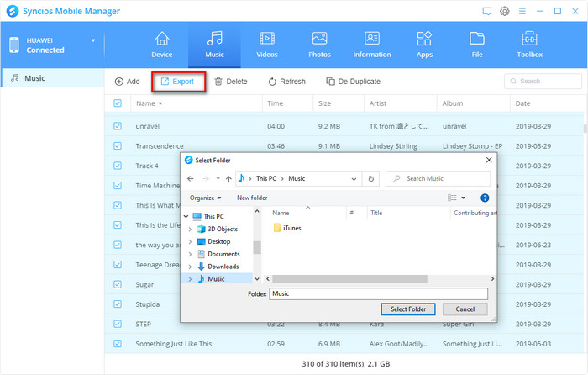The height and width of the screenshot is (375, 588).
Task: Sort by the Name column dropdown arrow
Action: (x=160, y=103)
